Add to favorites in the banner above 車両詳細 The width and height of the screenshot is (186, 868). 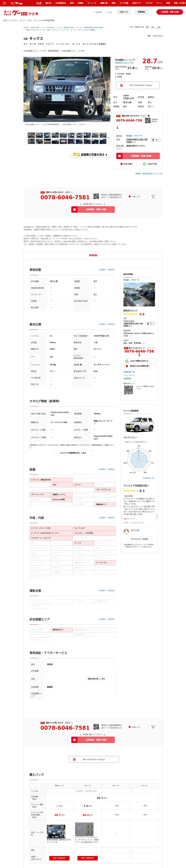pyautogui.click(x=137, y=197)
